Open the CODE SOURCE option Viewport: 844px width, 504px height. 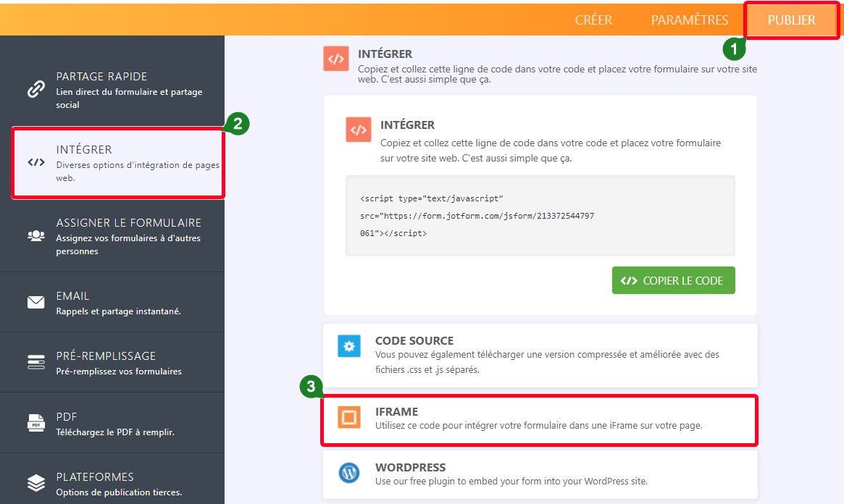[540, 355]
